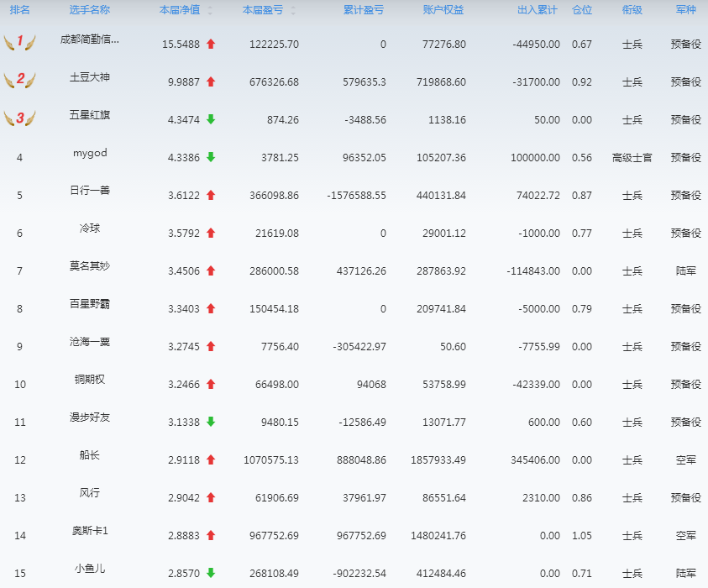Click the 仓位 column header
This screenshot has width=708, height=588.
click(582, 10)
